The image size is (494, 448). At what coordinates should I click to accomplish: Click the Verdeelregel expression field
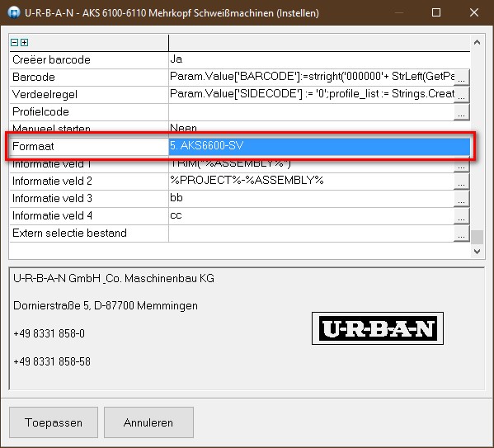click(x=312, y=95)
